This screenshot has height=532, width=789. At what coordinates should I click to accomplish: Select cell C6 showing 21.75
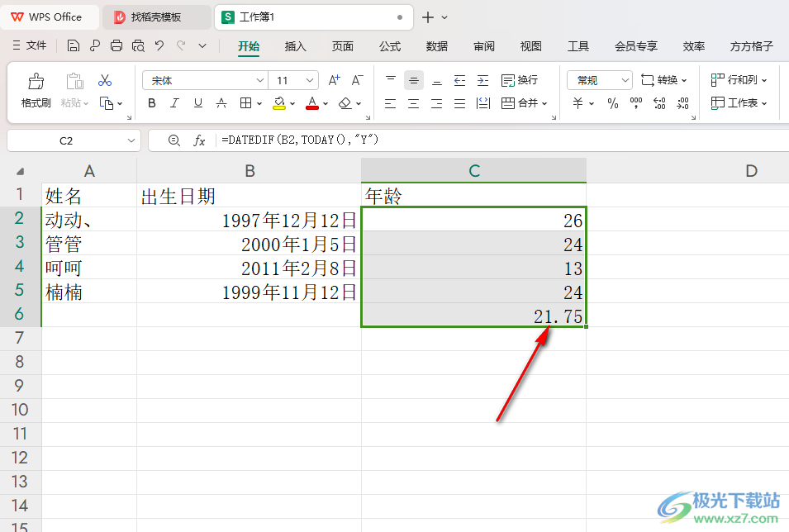tap(474, 316)
